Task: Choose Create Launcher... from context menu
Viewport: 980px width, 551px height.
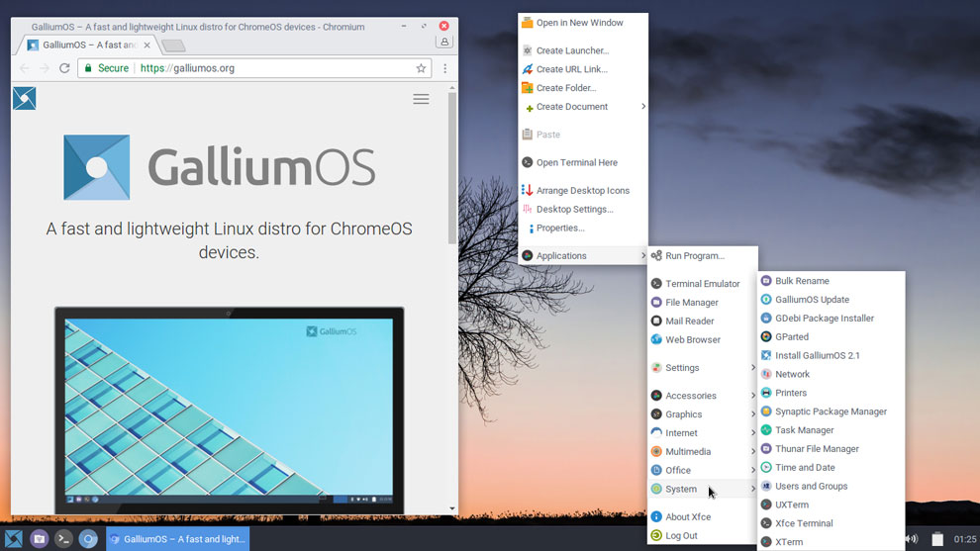Action: tap(583, 50)
